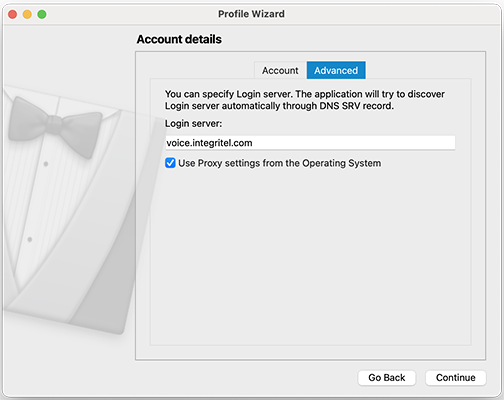This screenshot has height=400, width=504.
Task: Click the "Account details" heading
Action: click(x=179, y=39)
